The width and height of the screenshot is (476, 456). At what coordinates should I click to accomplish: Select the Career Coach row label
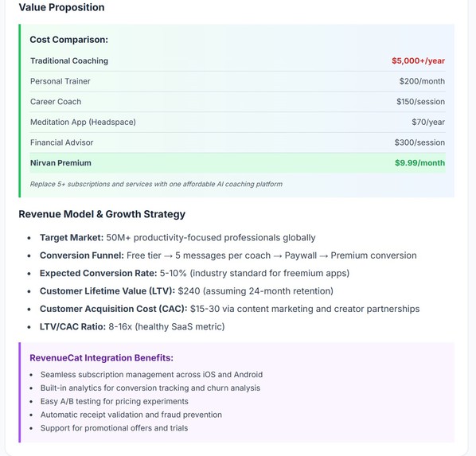point(56,102)
